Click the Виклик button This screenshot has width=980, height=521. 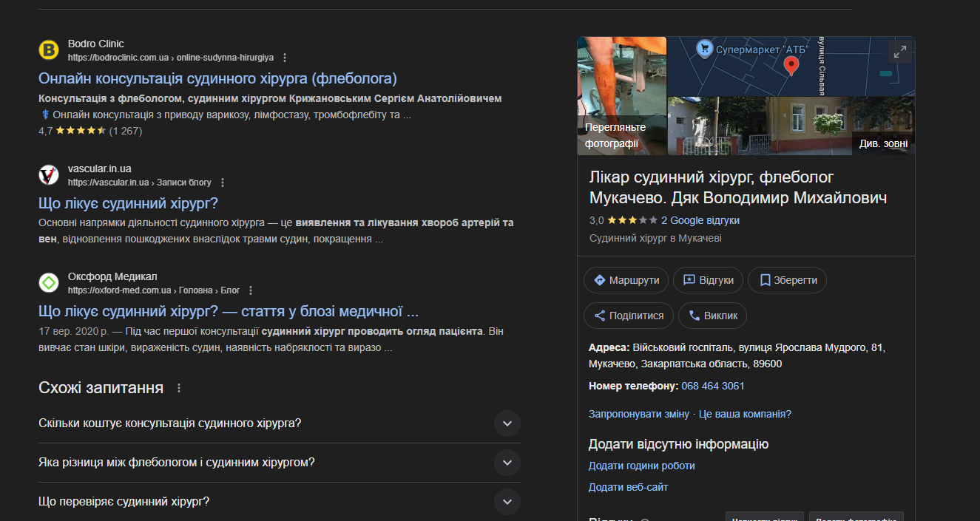(713, 316)
